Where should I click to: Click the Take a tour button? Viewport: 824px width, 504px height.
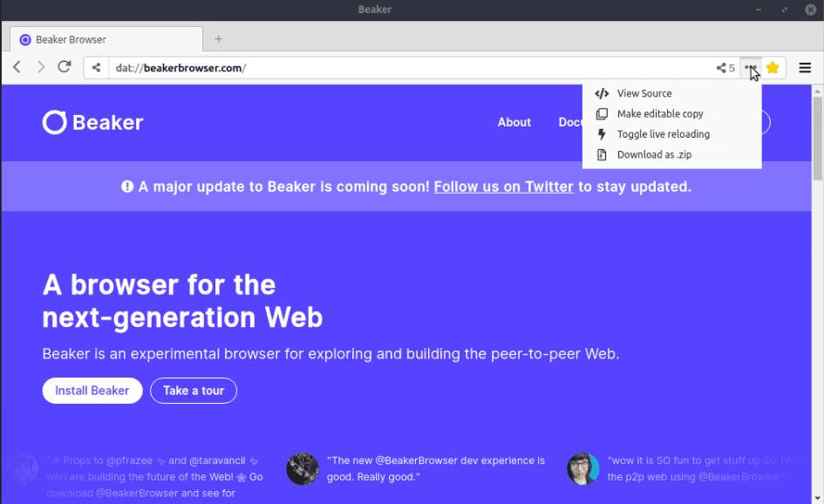tap(194, 391)
